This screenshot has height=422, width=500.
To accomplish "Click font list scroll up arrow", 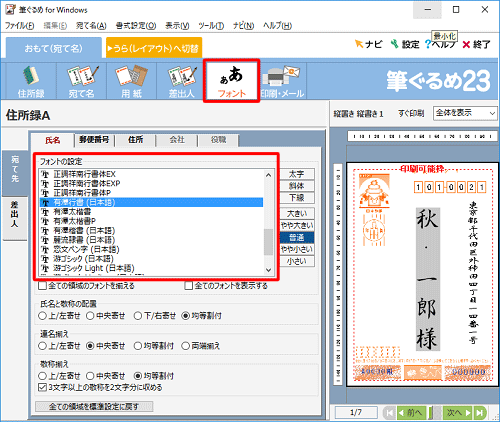I will click(268, 175).
